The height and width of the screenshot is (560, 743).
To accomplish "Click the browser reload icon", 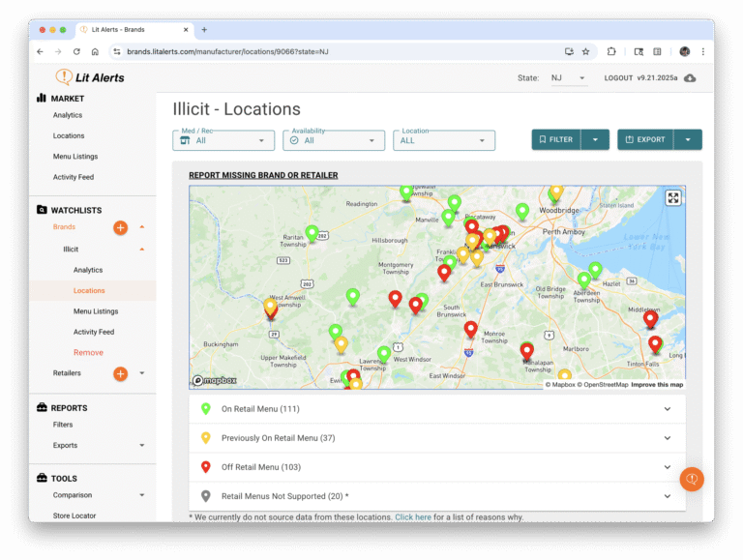I will (x=77, y=51).
